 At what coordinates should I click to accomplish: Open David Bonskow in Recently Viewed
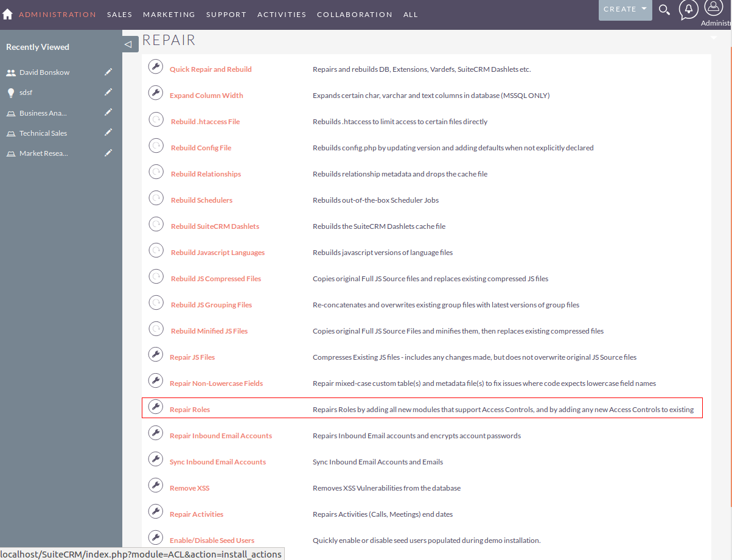[44, 72]
